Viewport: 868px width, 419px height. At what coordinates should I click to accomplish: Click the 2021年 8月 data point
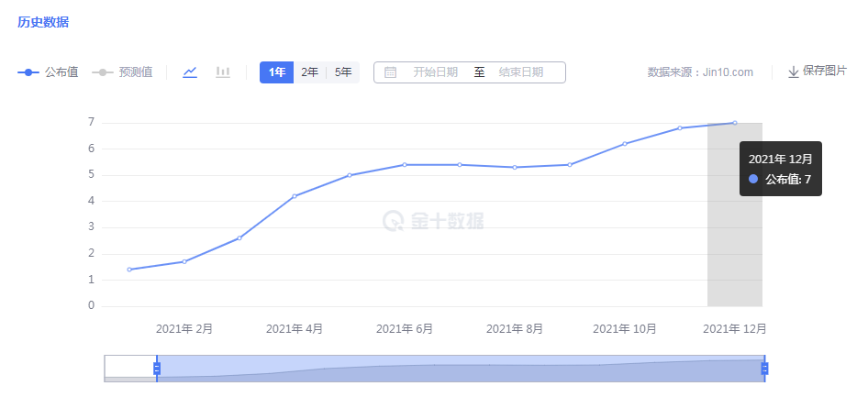[515, 167]
